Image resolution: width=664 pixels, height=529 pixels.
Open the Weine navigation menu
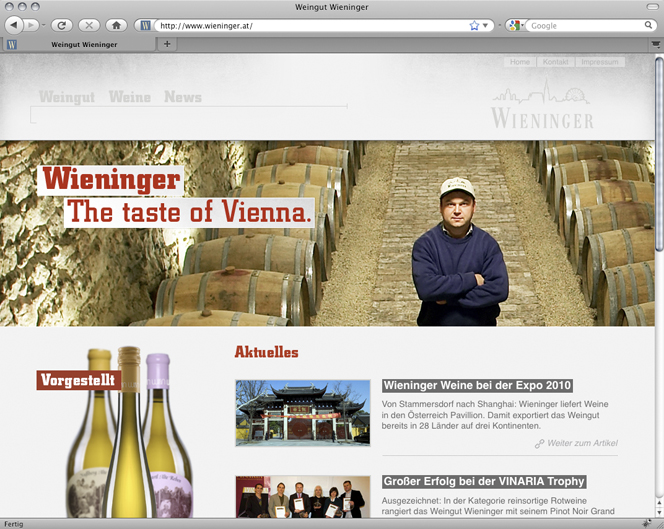click(x=130, y=97)
